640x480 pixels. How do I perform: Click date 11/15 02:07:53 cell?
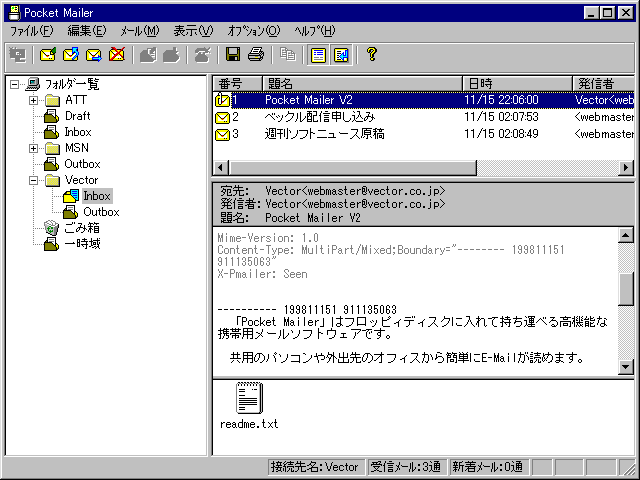501,117
